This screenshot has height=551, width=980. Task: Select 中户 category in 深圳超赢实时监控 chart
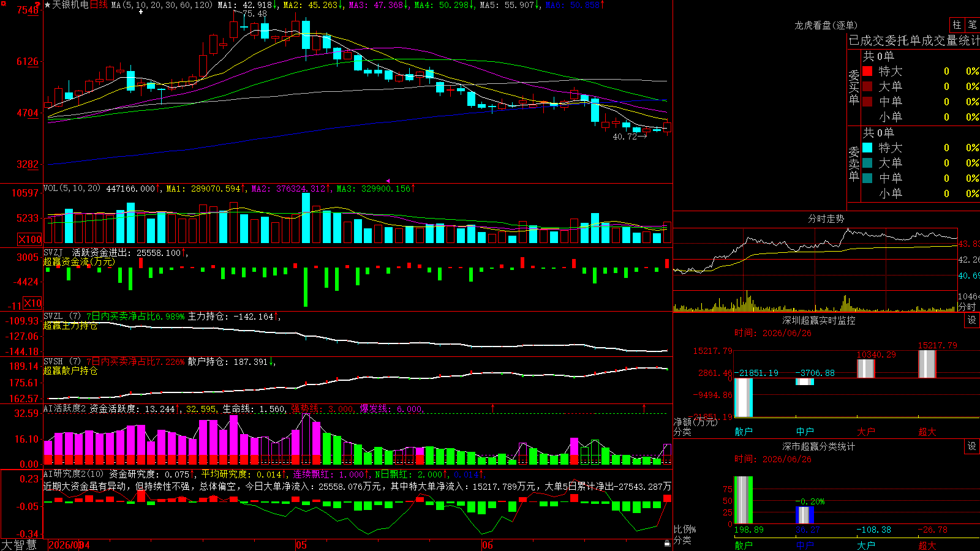tap(805, 432)
